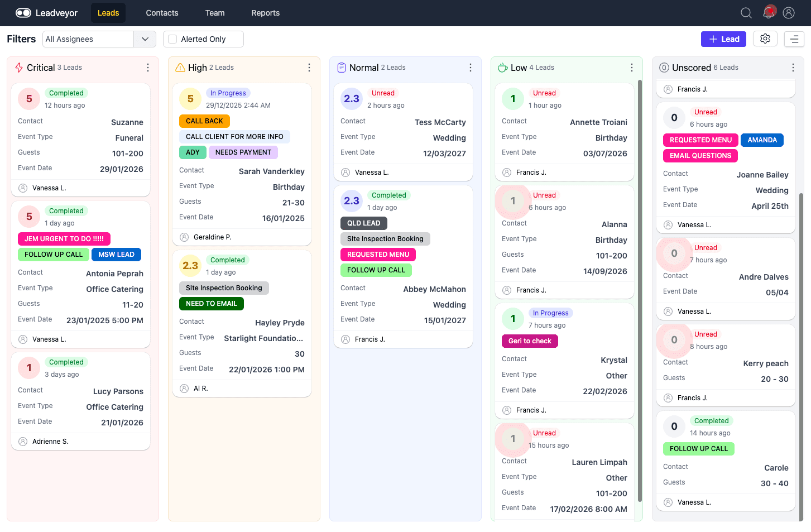Expand the All Assignees dropdown
This screenshot has width=811, height=532.
(x=145, y=39)
